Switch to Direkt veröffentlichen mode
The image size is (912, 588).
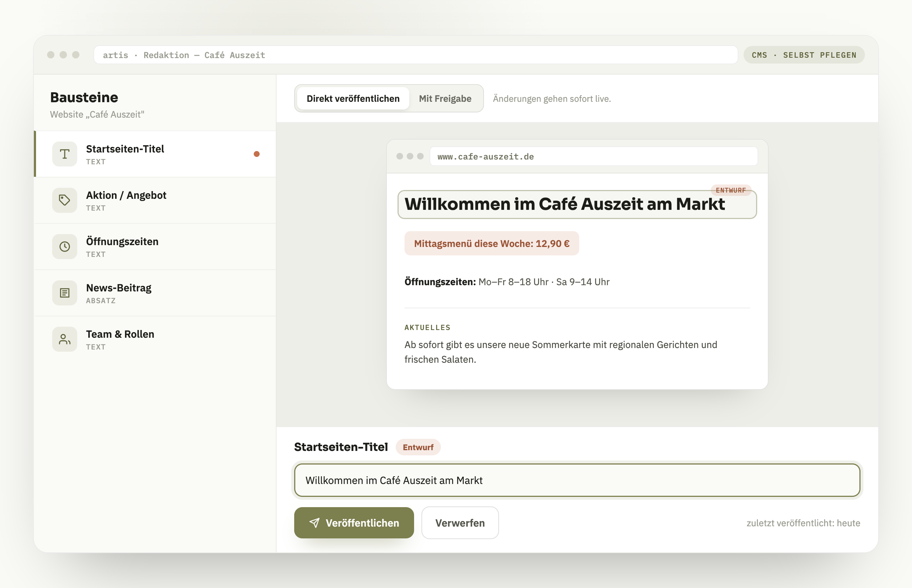353,98
